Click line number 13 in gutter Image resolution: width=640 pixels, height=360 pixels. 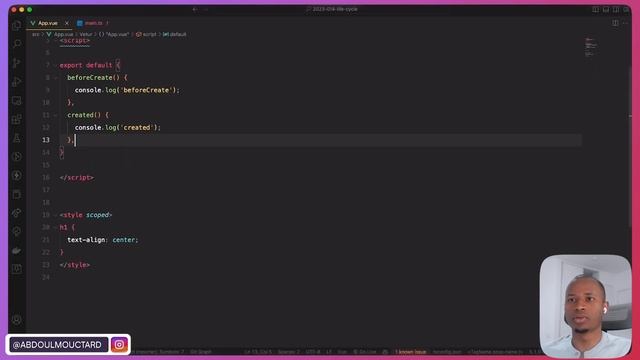46,140
